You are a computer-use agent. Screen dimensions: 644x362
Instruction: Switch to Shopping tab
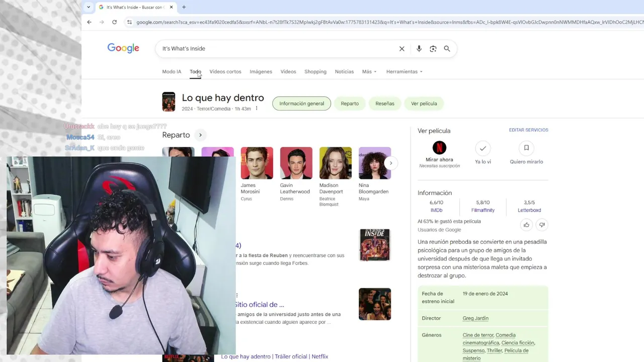pos(315,71)
